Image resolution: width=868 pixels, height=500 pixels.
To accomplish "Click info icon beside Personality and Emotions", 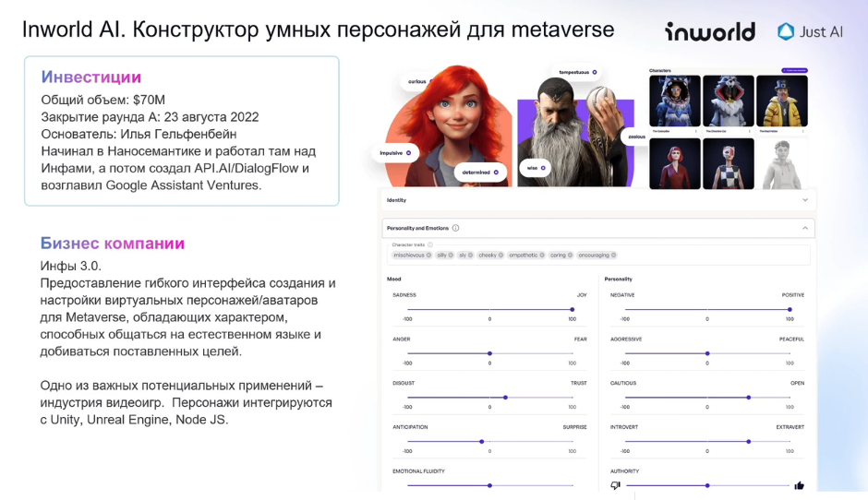I will point(455,228).
